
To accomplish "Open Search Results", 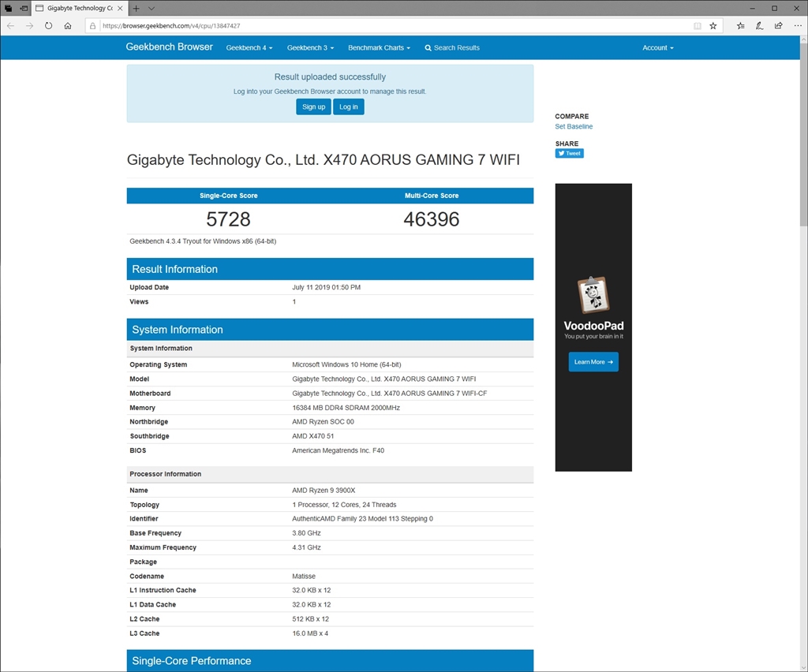I will tap(452, 48).
